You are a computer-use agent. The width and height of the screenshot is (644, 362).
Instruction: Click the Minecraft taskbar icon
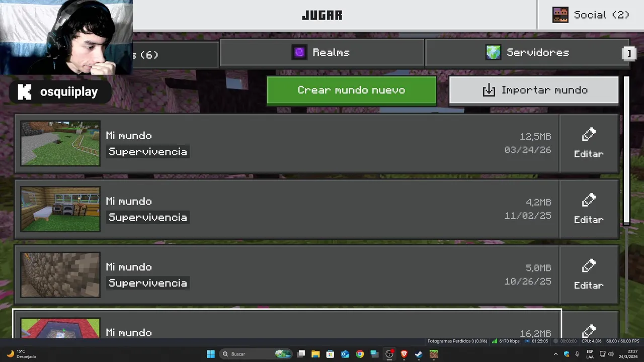click(434, 354)
